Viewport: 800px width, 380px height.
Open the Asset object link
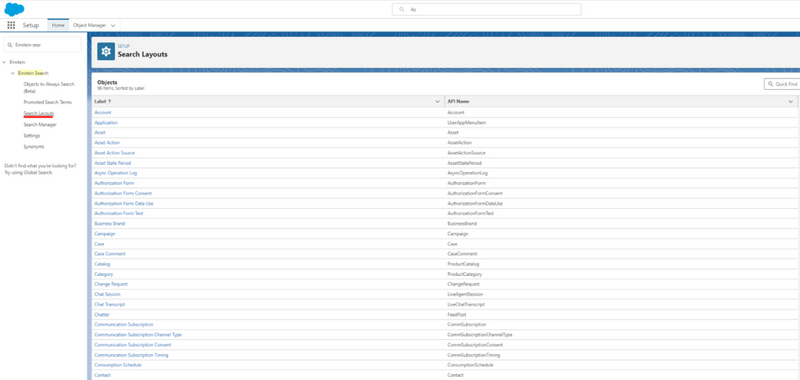coord(100,133)
